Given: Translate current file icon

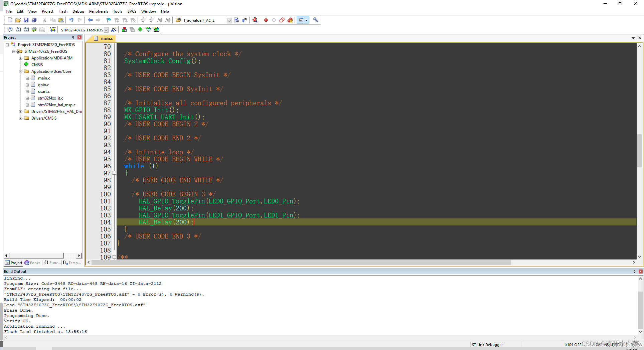Looking at the screenshot, I should (x=10, y=29).
